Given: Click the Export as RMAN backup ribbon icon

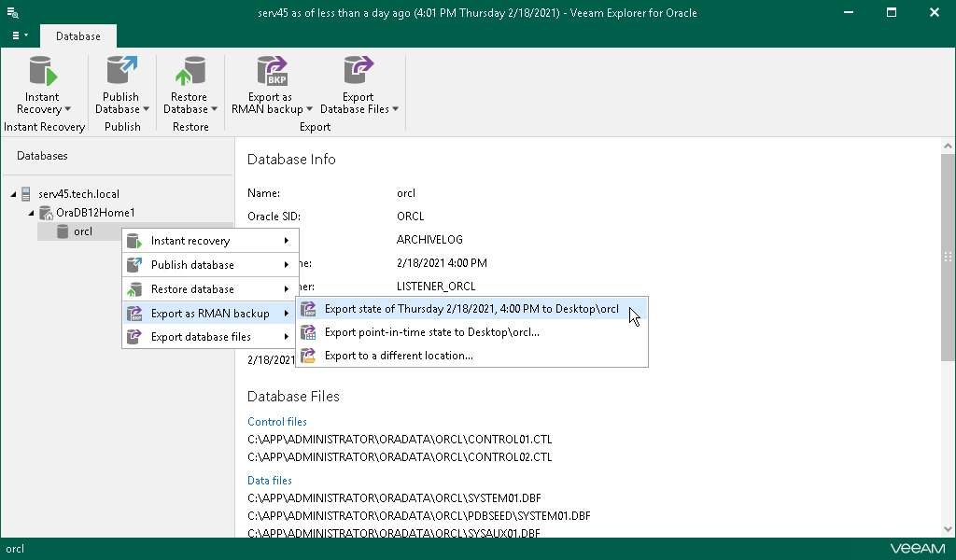Looking at the screenshot, I should point(272,71).
